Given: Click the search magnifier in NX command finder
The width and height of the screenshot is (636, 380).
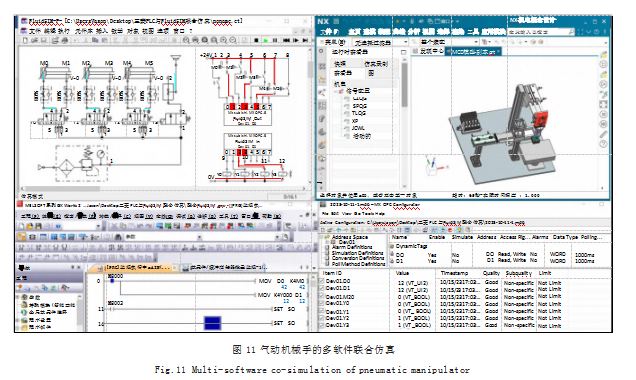Looking at the screenshot, I should point(571,32).
